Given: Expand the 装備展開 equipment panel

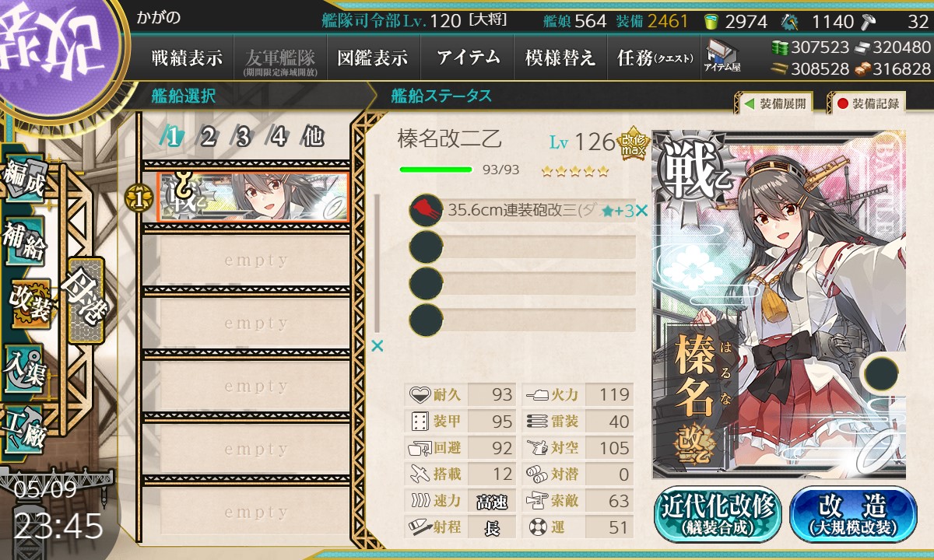Looking at the screenshot, I should tap(774, 103).
